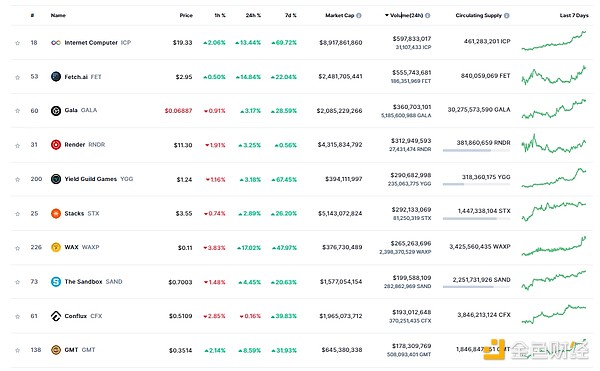Click the Internet Computer ICP coin logo

click(56, 42)
